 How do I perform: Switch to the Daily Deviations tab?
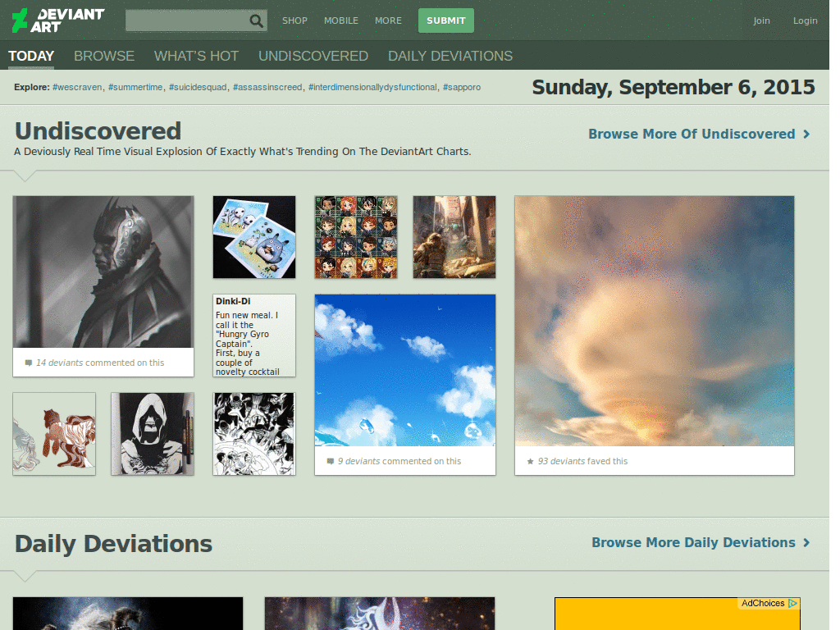click(450, 57)
